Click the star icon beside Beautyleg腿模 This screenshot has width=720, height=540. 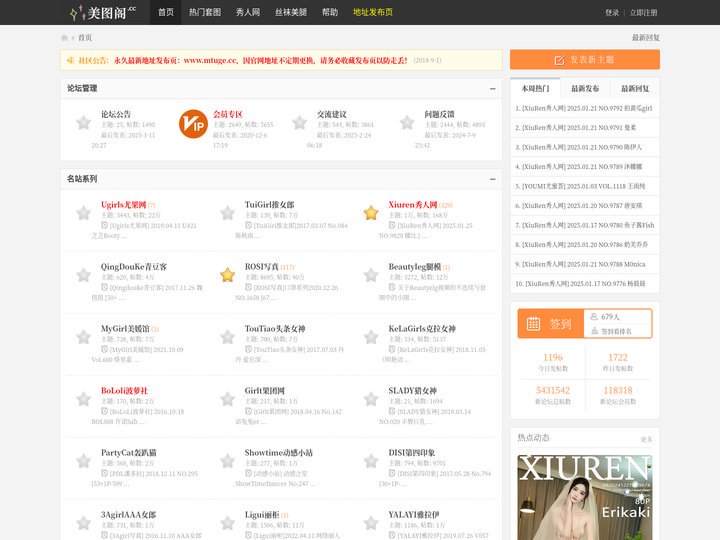click(x=371, y=275)
